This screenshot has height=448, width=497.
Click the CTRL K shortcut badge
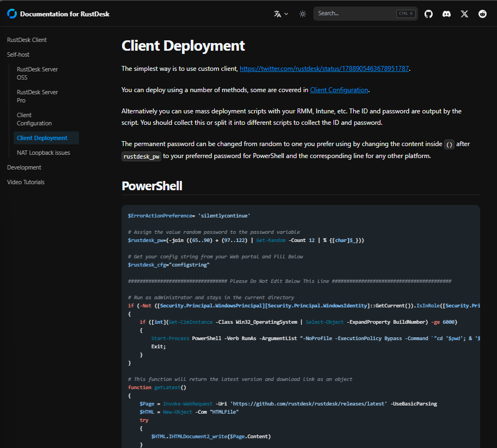coord(405,14)
